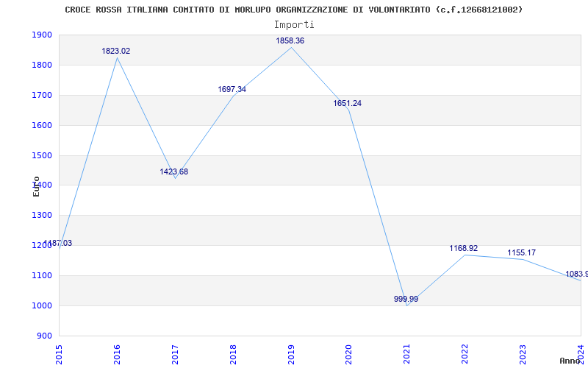Click the 2023 x-axis label
The image size is (588, 368).
pyautogui.click(x=523, y=355)
